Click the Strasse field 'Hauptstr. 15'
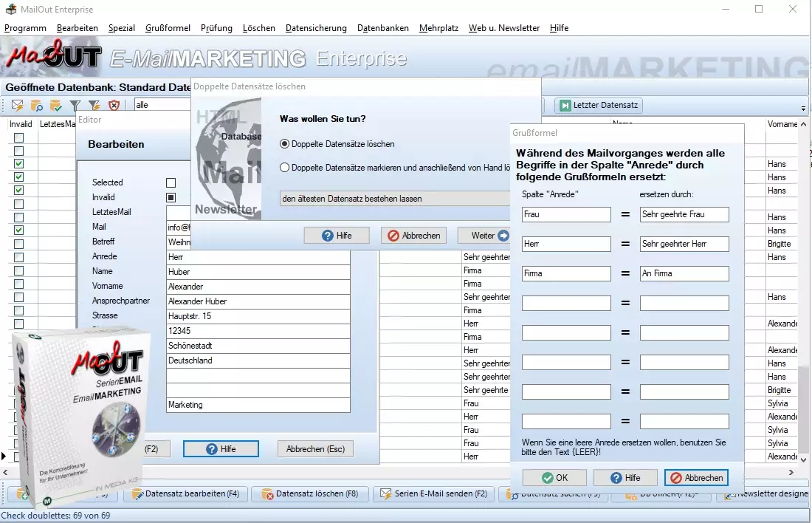Viewport: 812px width, 523px height. coord(258,316)
